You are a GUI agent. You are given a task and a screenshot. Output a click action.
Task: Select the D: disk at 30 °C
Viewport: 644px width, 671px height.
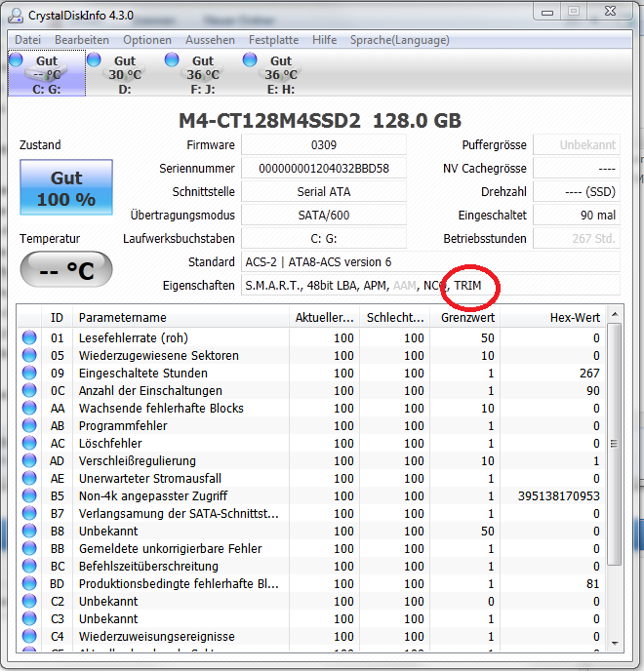pos(125,73)
